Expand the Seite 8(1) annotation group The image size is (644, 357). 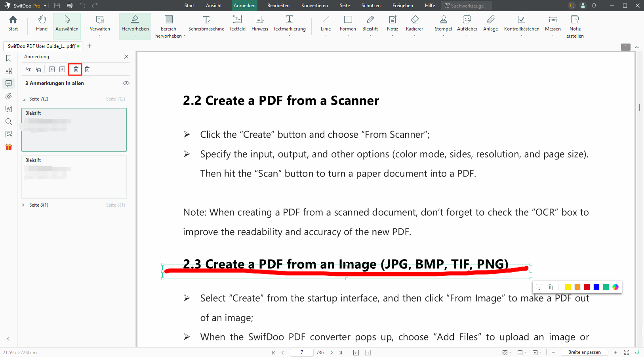[24, 205]
